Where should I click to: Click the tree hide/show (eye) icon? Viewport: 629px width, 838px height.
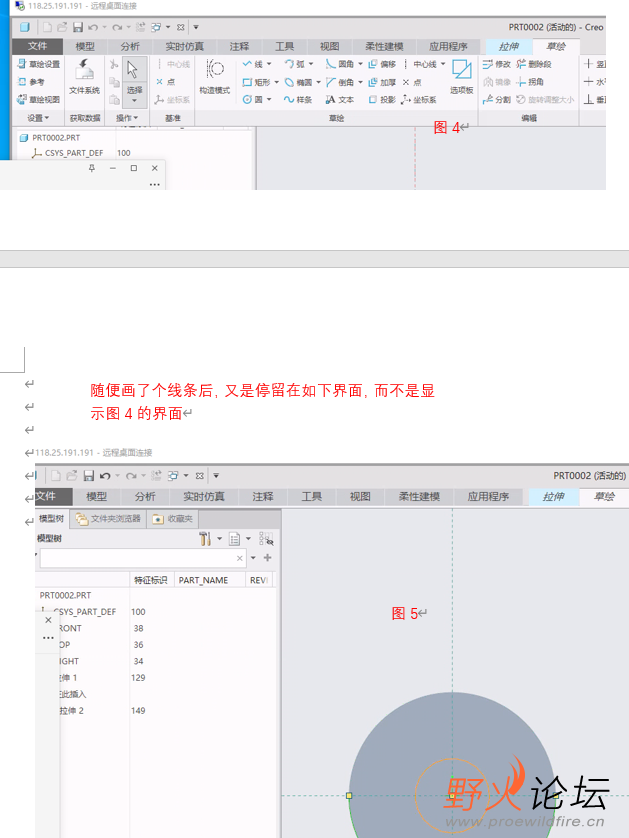tap(266, 539)
